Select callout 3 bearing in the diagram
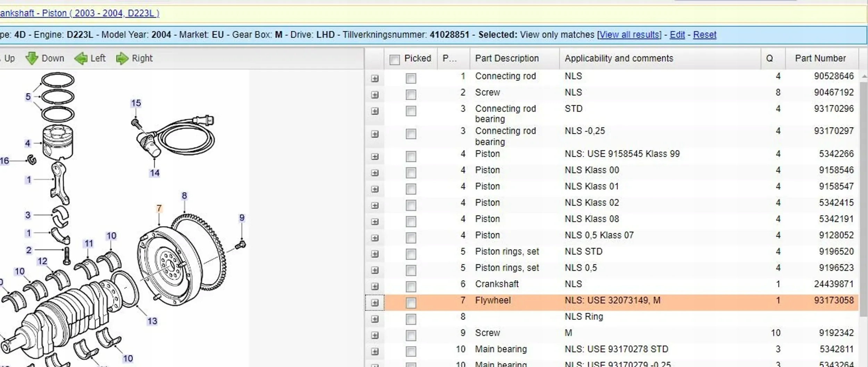Image resolution: width=868 pixels, height=367 pixels. click(28, 215)
